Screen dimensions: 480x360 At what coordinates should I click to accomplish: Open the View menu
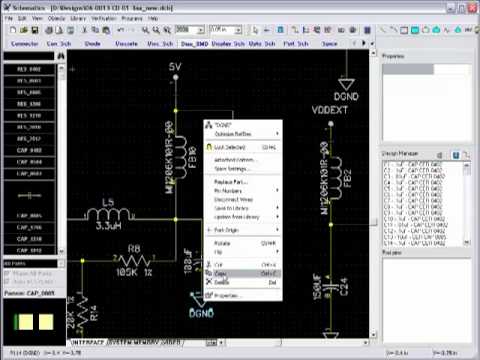tap(37, 18)
